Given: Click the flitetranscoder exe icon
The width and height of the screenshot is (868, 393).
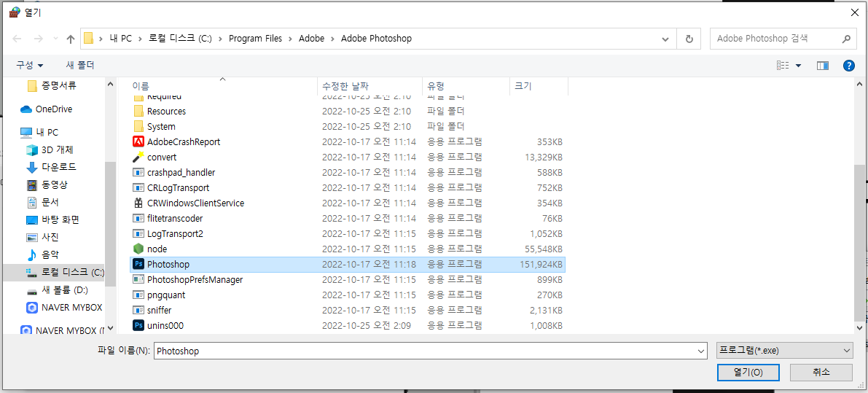Looking at the screenshot, I should (138, 219).
